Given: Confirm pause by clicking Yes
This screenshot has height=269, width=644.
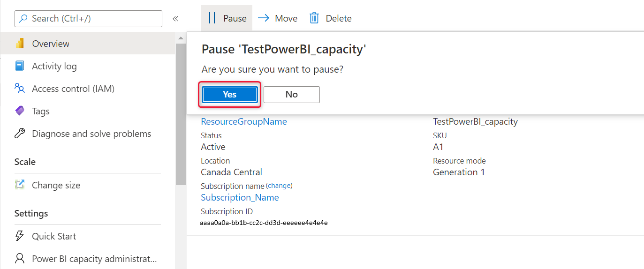Looking at the screenshot, I should tap(230, 94).
